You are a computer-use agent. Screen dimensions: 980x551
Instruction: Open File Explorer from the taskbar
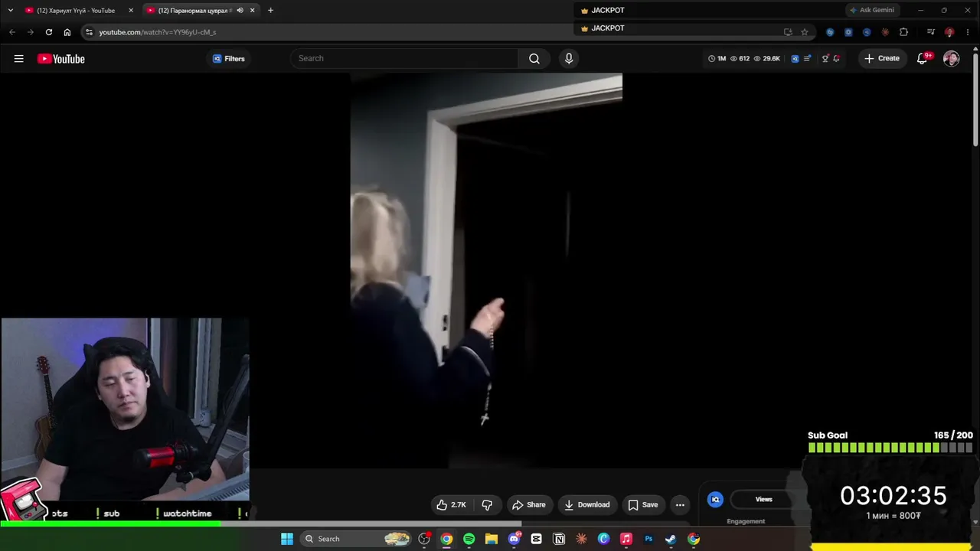pyautogui.click(x=492, y=539)
